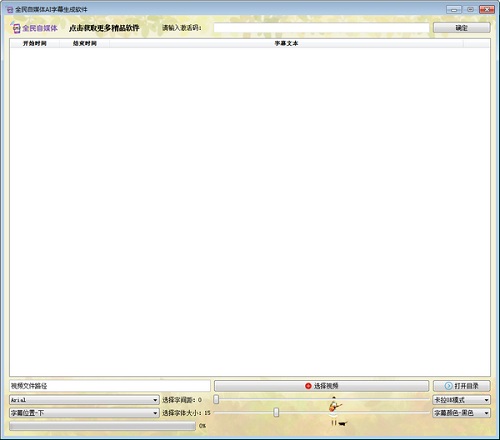Click the font size slider handle
Image resolution: width=500 pixels, height=440 pixels.
[276, 413]
